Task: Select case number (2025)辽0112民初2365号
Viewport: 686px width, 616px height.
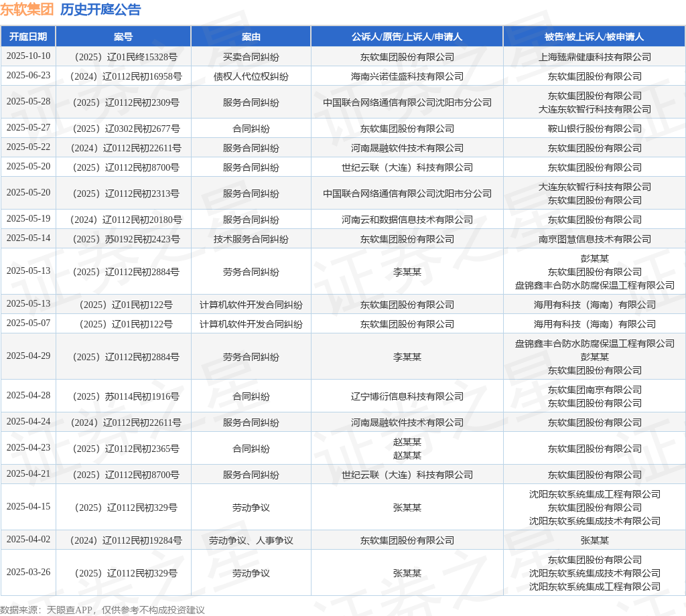Action: click(x=126, y=449)
